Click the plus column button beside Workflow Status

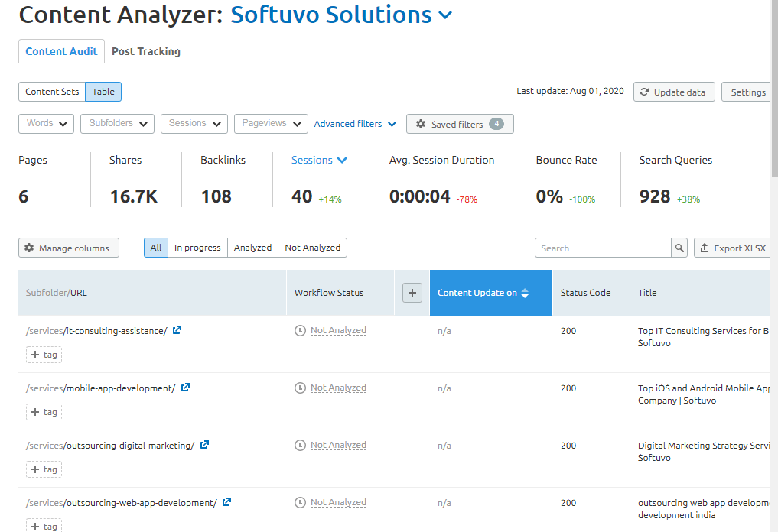[x=412, y=293]
